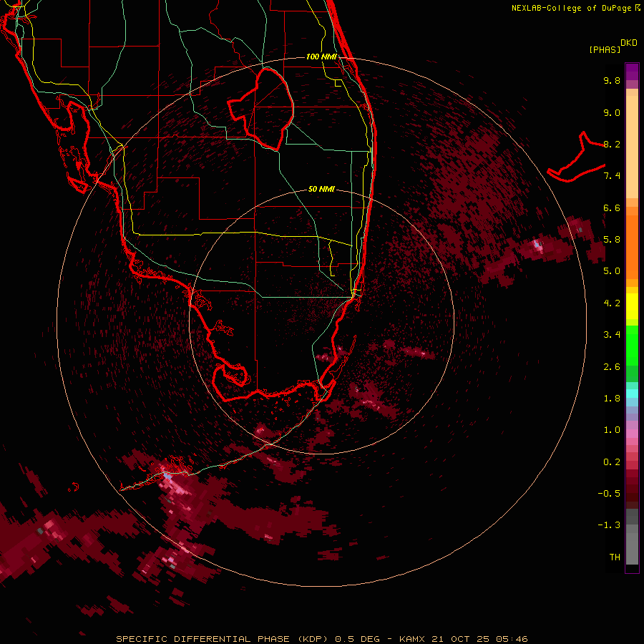Image resolution: width=644 pixels, height=644 pixels.
Task: Click the TH label on the color scale
Action: tap(615, 557)
